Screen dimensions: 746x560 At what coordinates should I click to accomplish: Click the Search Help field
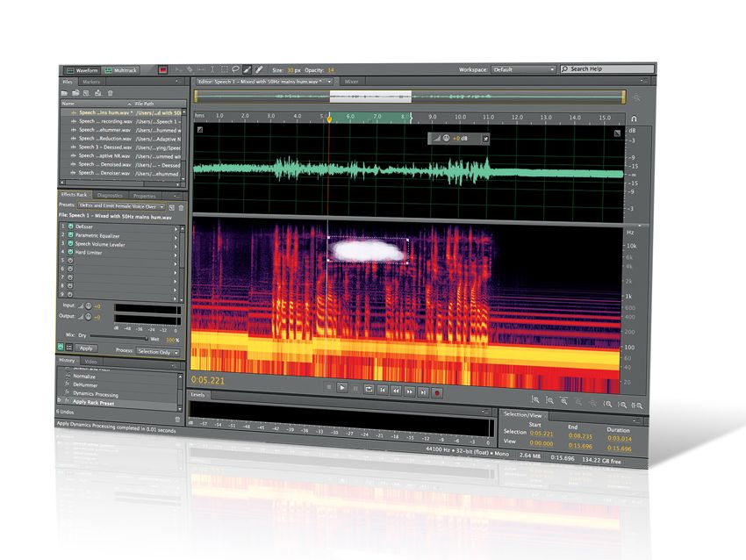(x=607, y=69)
